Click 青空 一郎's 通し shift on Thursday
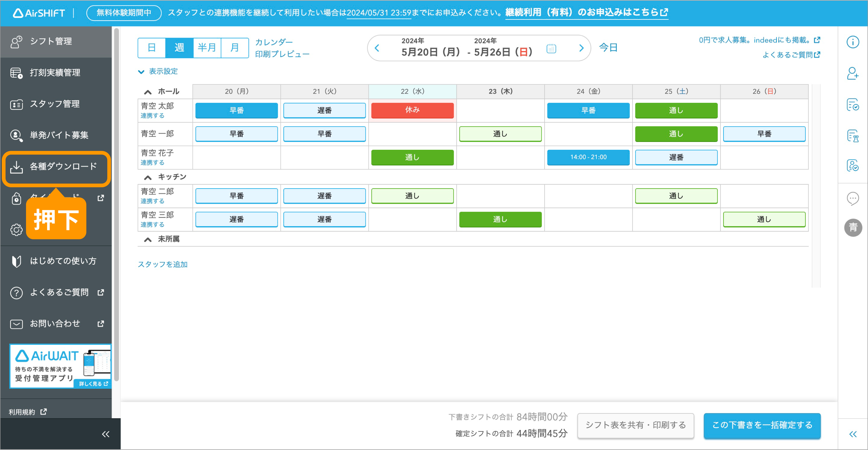The width and height of the screenshot is (868, 450). [500, 134]
